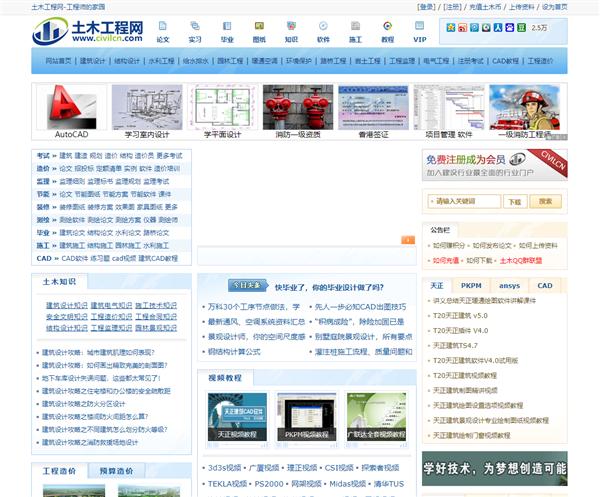Screen dimensions: 600x497
Task: Share via the first yellow star icon
Action: 451,28
